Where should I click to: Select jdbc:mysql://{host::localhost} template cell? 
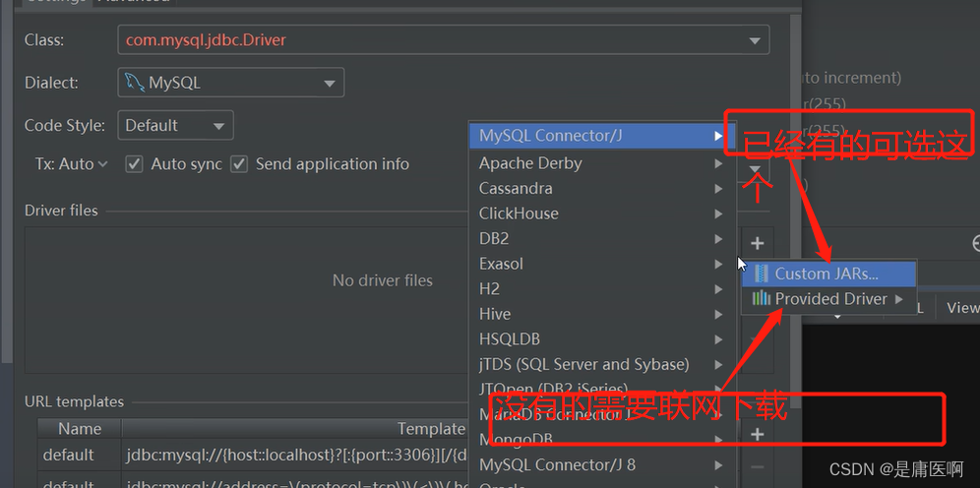(x=296, y=455)
